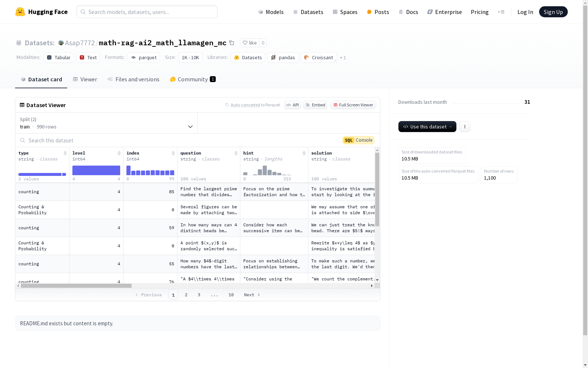This screenshot has height=368, width=588.
Task: Click the Size 1K - 10K tag
Action: 190,57
